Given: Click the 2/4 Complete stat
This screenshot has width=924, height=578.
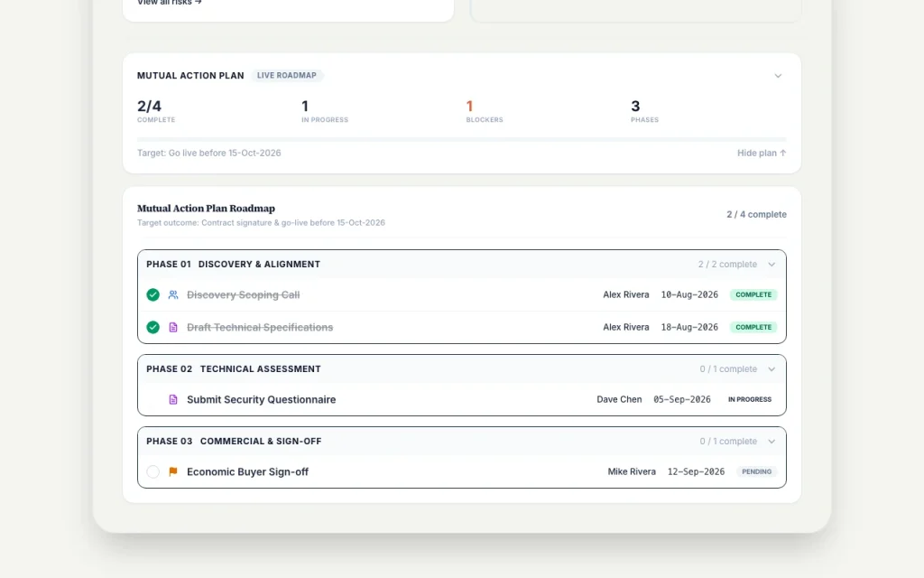Looking at the screenshot, I should click(x=156, y=111).
